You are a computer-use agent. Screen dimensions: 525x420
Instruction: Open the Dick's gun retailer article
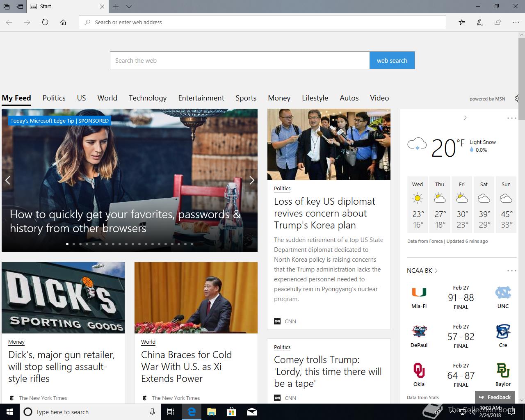tap(62, 367)
